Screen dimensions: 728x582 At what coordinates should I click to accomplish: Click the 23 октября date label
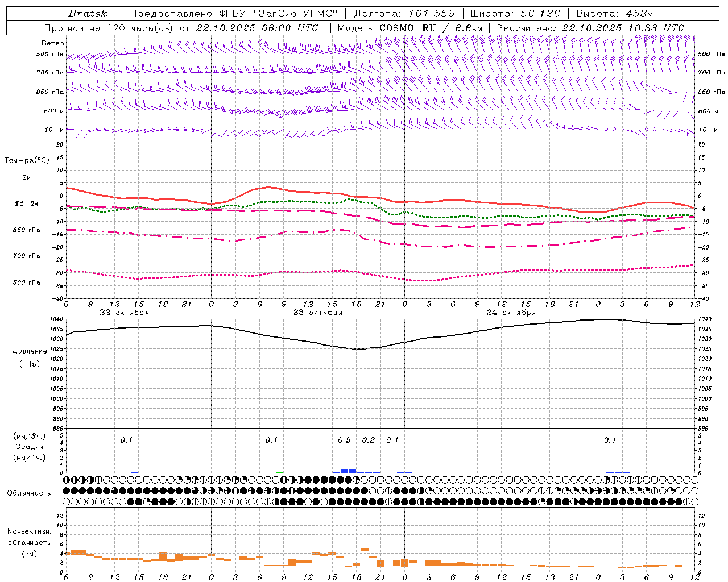[x=318, y=313]
